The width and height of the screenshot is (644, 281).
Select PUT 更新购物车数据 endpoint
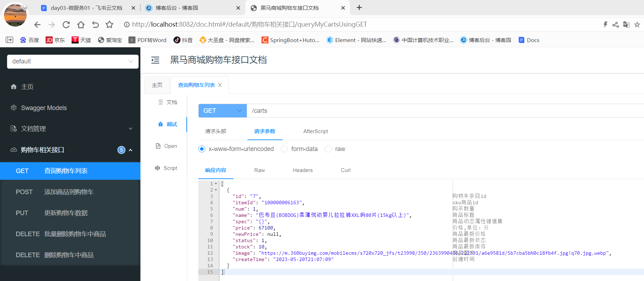pos(70,213)
